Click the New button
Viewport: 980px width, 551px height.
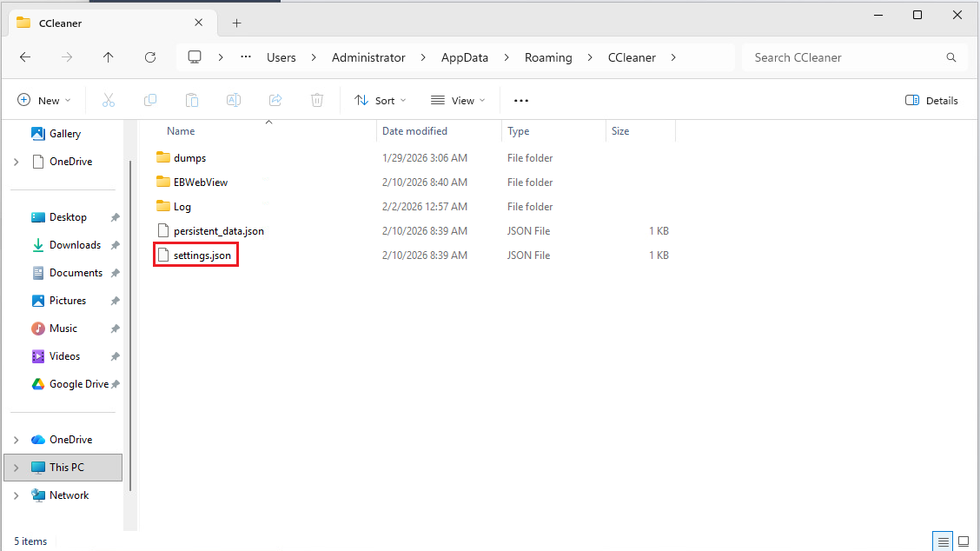[44, 101]
